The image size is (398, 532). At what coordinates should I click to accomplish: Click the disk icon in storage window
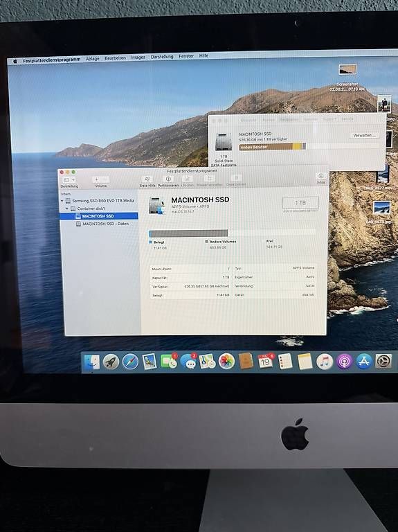(x=224, y=142)
